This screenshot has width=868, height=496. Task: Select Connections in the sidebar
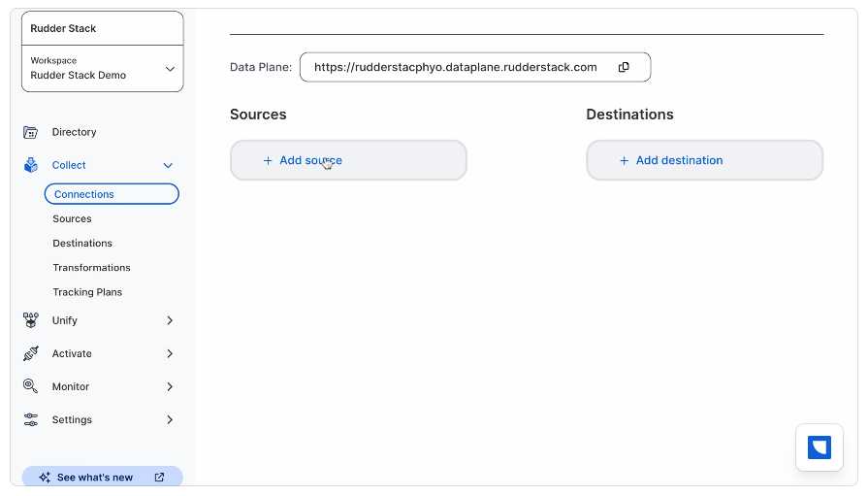[x=112, y=194]
